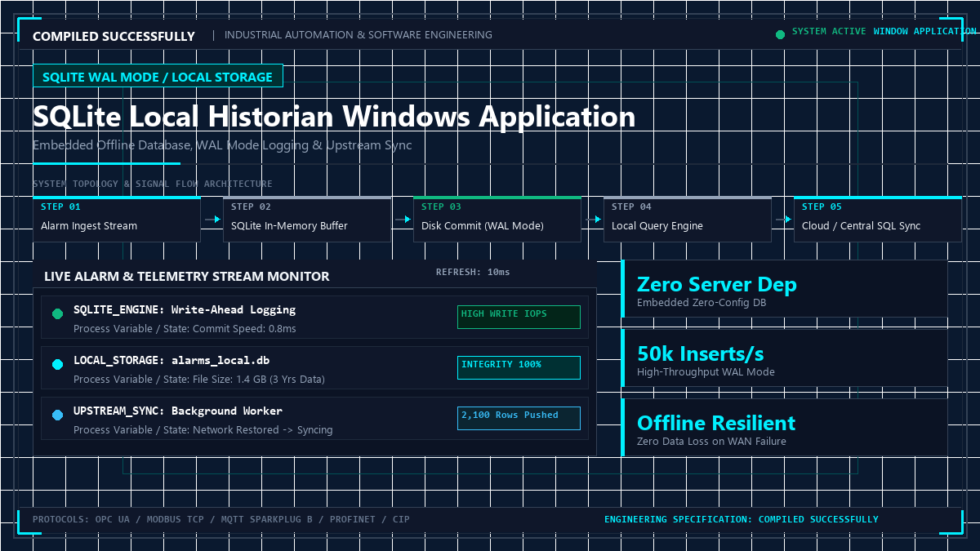Click High-Throughput WAL Mode caption
The height and width of the screenshot is (551, 980).
(x=706, y=372)
